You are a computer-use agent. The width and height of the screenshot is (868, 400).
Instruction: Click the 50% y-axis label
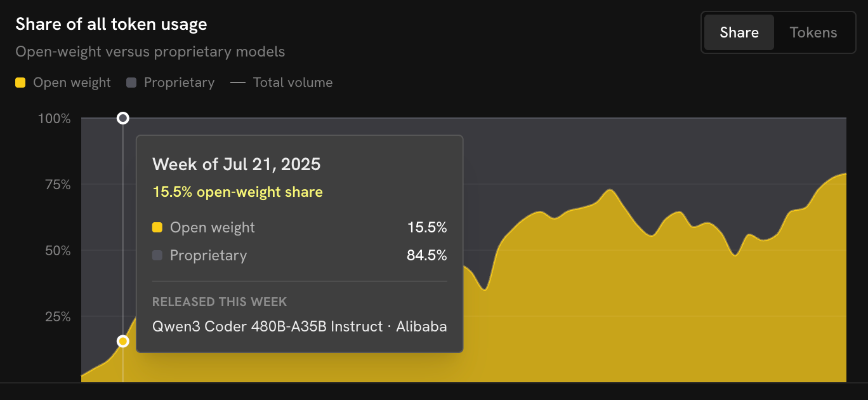pyautogui.click(x=59, y=251)
